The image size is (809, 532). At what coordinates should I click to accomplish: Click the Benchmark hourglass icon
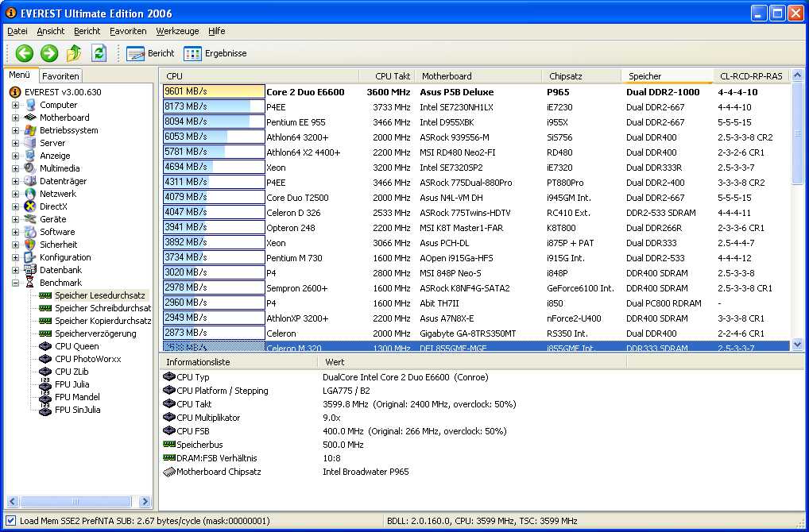[30, 283]
